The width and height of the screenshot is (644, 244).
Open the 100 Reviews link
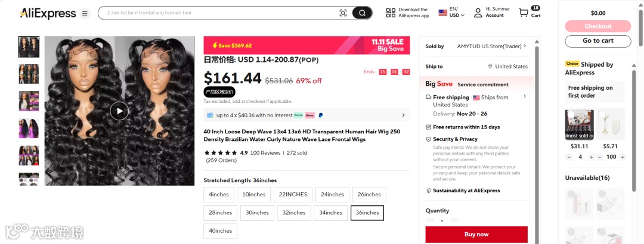(265, 153)
